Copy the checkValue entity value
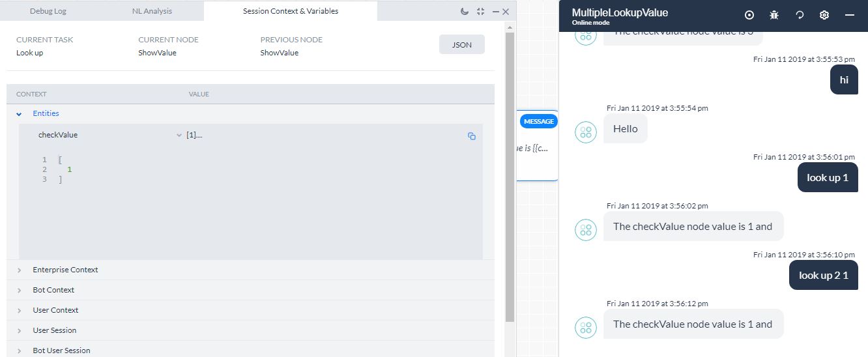This screenshot has height=357, width=868. pos(472,136)
